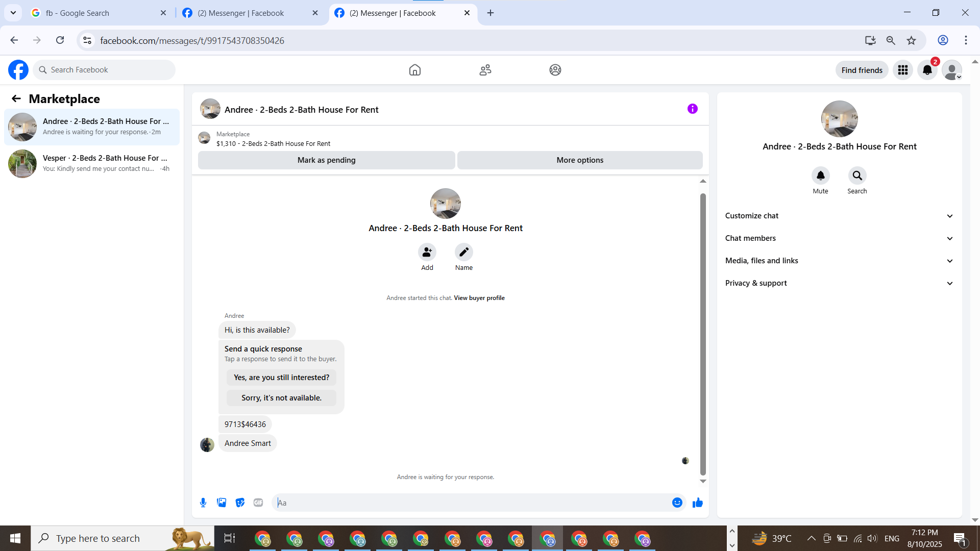
Task: Toggle conversation information panel icon
Action: 692,109
